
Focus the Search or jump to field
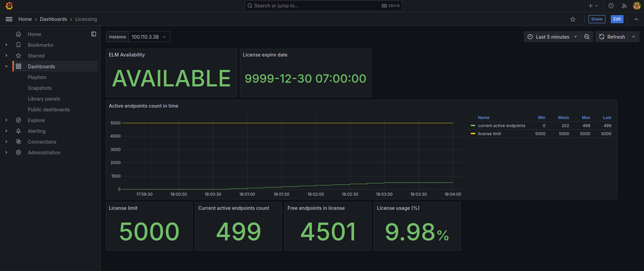click(x=316, y=6)
